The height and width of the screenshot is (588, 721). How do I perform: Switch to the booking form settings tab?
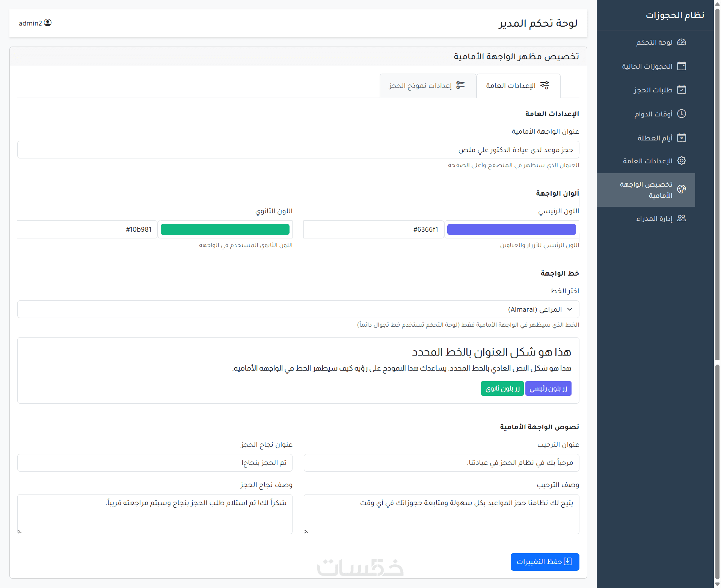427,86
